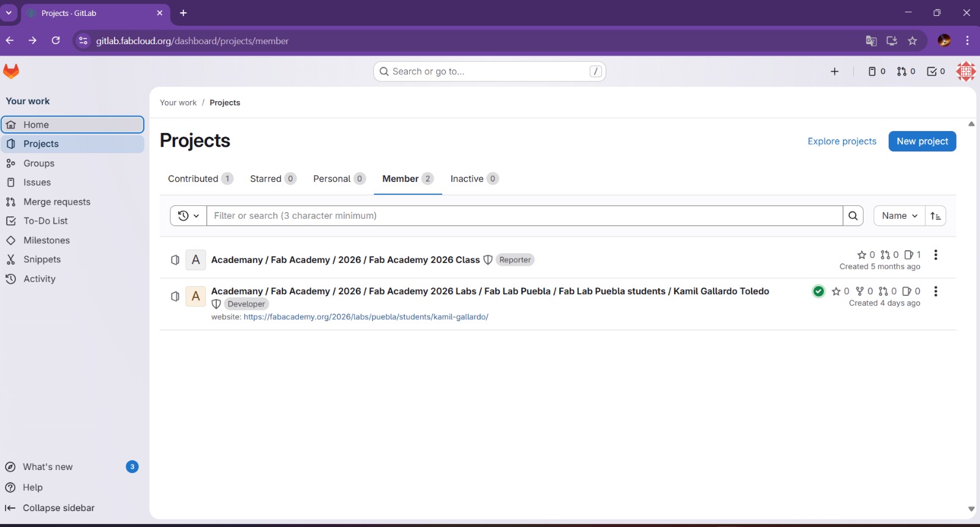Open the Name sort dropdown

(x=899, y=216)
